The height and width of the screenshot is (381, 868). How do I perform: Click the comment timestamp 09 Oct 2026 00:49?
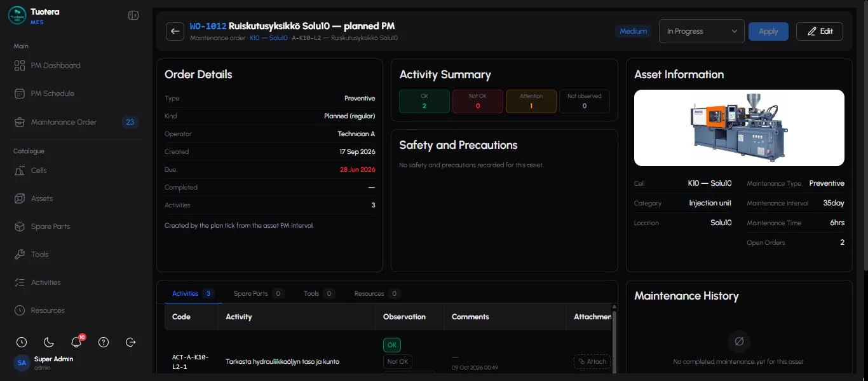point(475,368)
